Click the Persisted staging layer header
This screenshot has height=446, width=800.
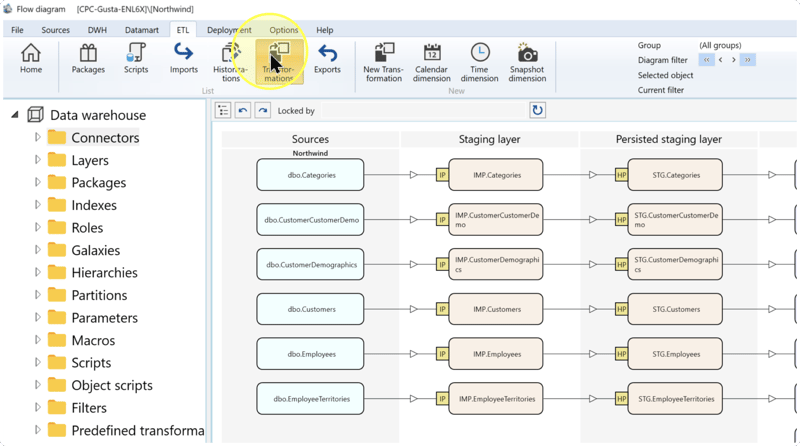[669, 139]
